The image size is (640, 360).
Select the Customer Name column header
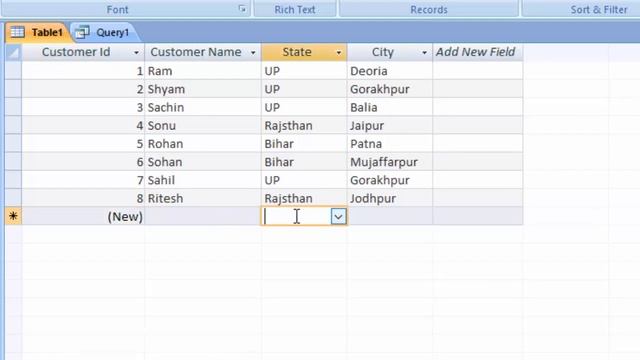point(203,52)
